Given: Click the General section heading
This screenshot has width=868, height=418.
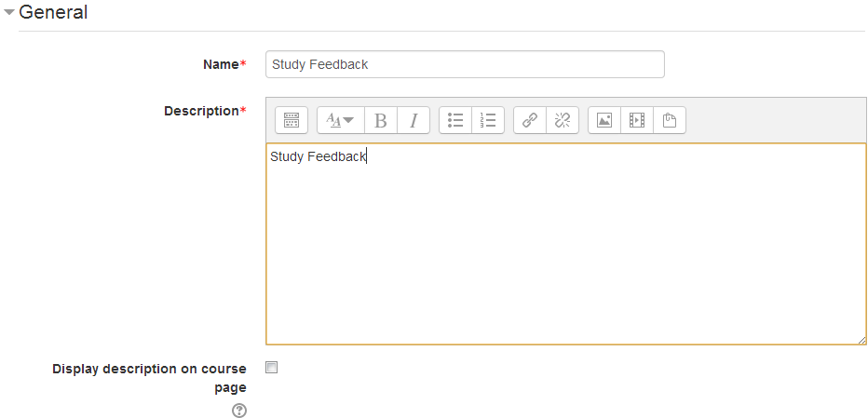Looking at the screenshot, I should [x=53, y=13].
